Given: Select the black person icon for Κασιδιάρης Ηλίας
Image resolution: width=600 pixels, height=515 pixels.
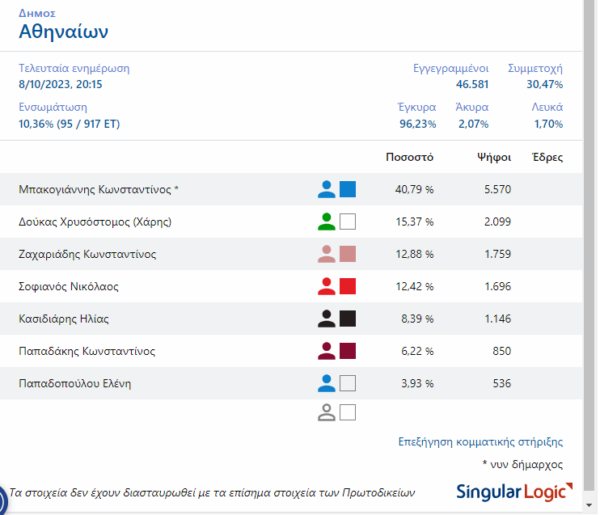Looking at the screenshot, I should pyautogui.click(x=326, y=319).
